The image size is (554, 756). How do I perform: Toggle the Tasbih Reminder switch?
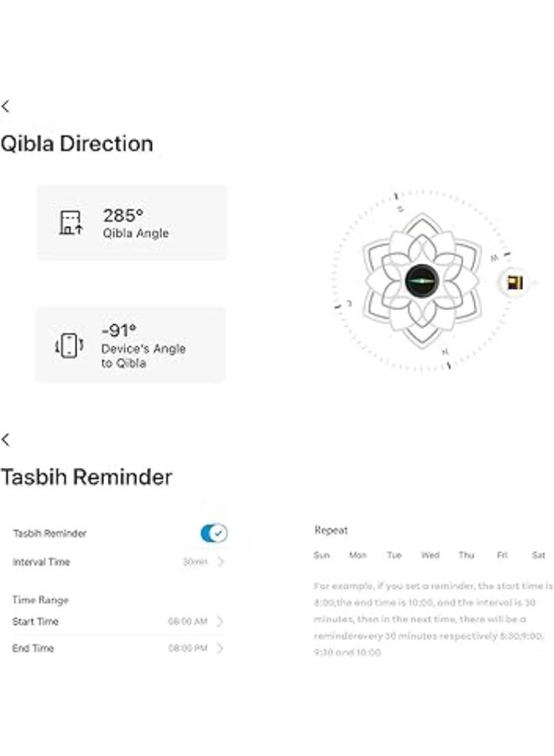click(214, 533)
